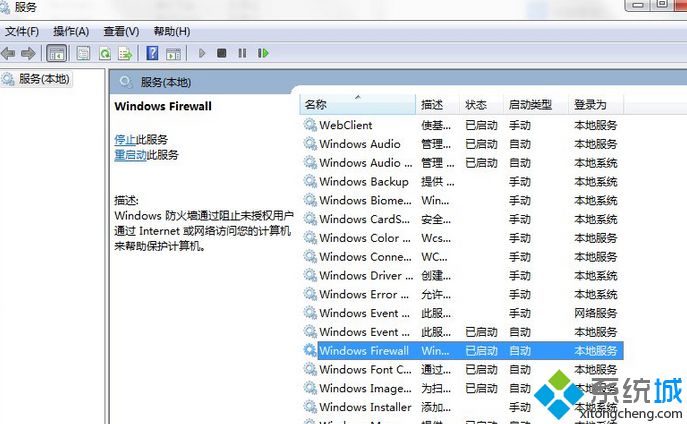The image size is (687, 424).
Task: Click the gear icon beside Windows Color
Action: [310, 238]
